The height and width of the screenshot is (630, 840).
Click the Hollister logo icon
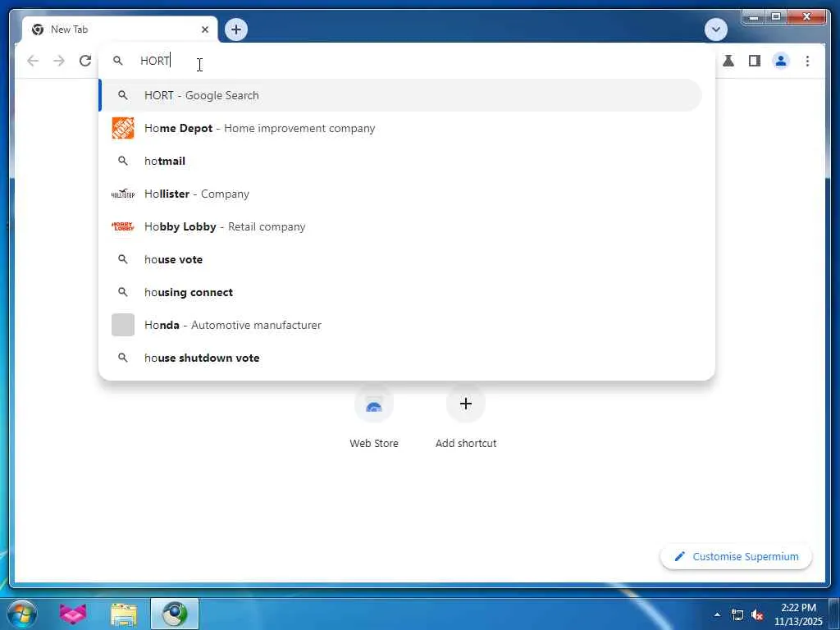[123, 194]
